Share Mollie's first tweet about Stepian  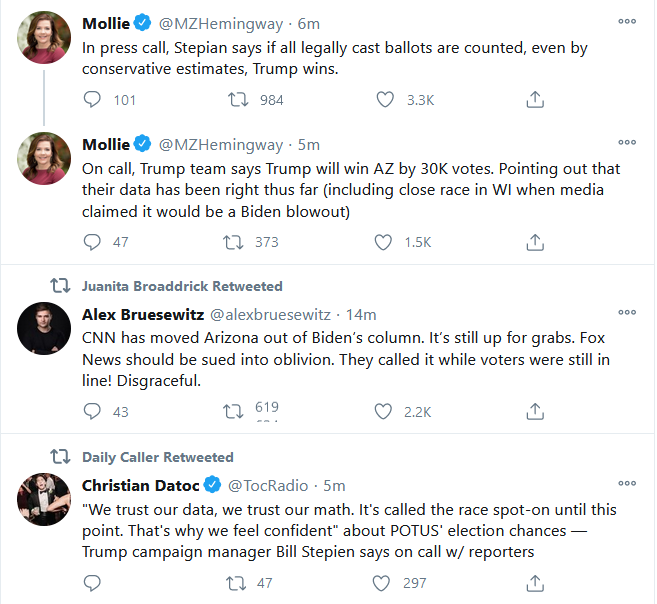(x=535, y=99)
